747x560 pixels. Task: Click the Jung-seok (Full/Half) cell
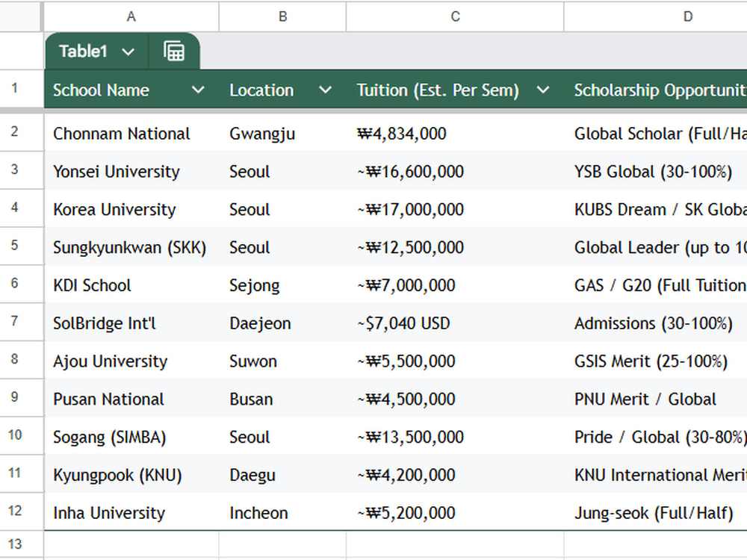[x=656, y=512]
